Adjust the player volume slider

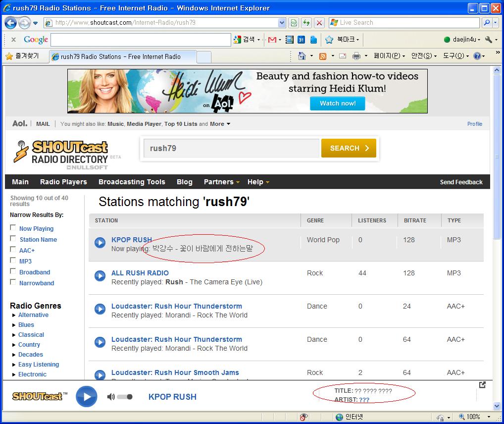click(125, 397)
